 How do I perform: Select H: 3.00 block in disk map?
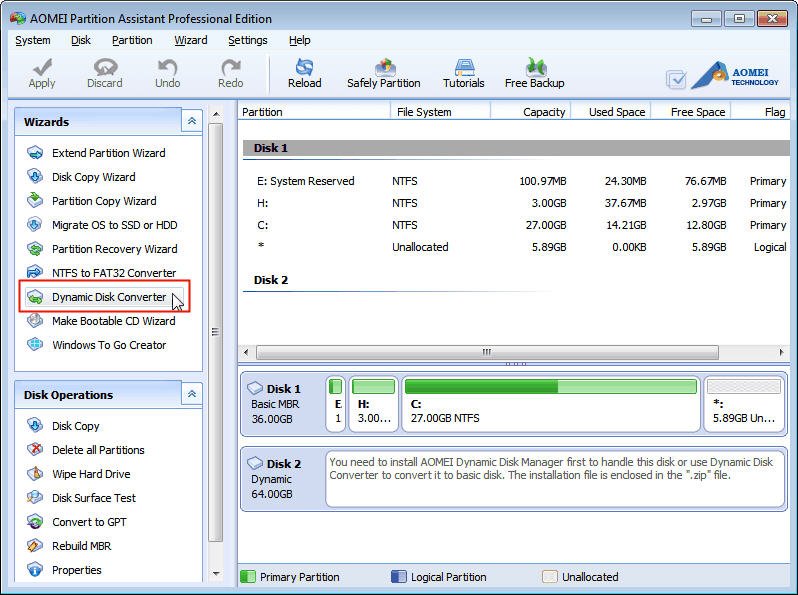(x=374, y=404)
